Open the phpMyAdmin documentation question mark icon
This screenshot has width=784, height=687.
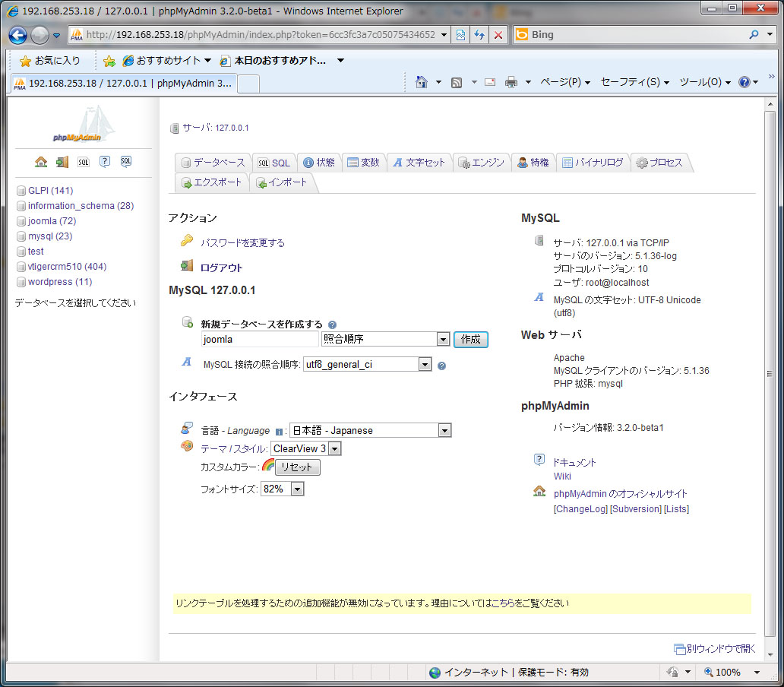(105, 162)
